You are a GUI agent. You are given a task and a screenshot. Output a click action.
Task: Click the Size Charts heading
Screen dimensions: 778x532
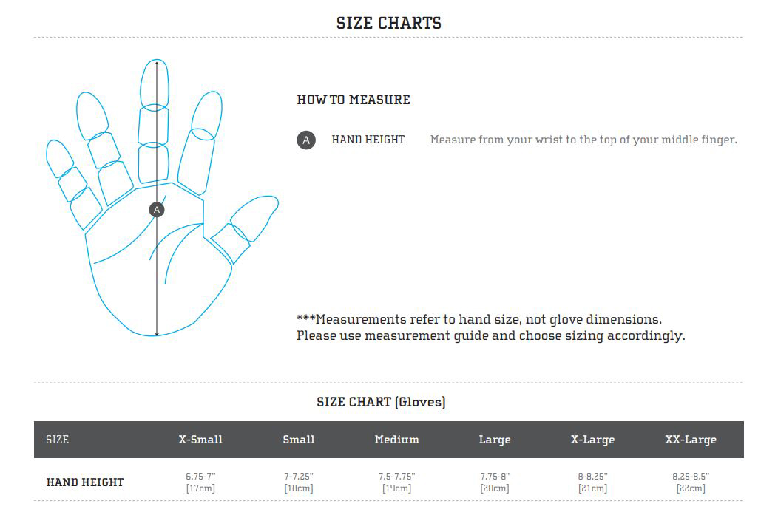click(389, 23)
